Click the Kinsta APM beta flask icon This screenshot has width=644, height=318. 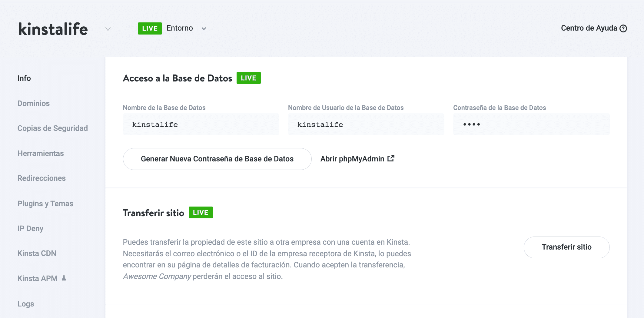click(x=64, y=278)
